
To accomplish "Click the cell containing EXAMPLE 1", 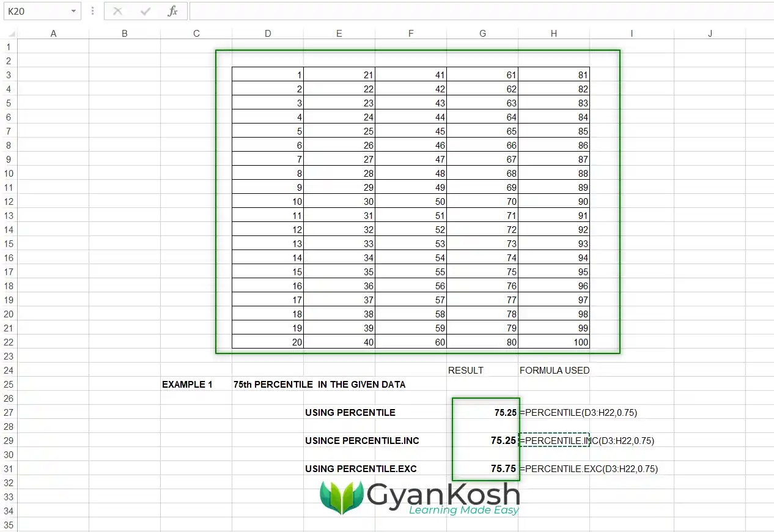I will pos(187,385).
